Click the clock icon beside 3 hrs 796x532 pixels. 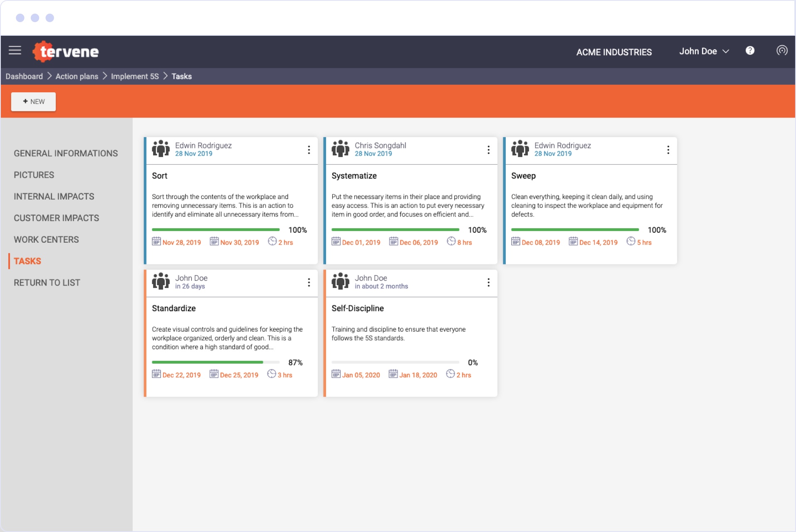coord(272,374)
